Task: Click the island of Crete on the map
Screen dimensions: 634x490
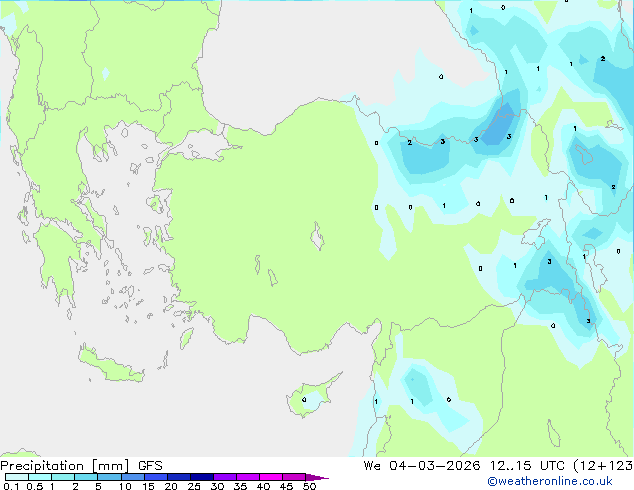Action: (x=110, y=364)
